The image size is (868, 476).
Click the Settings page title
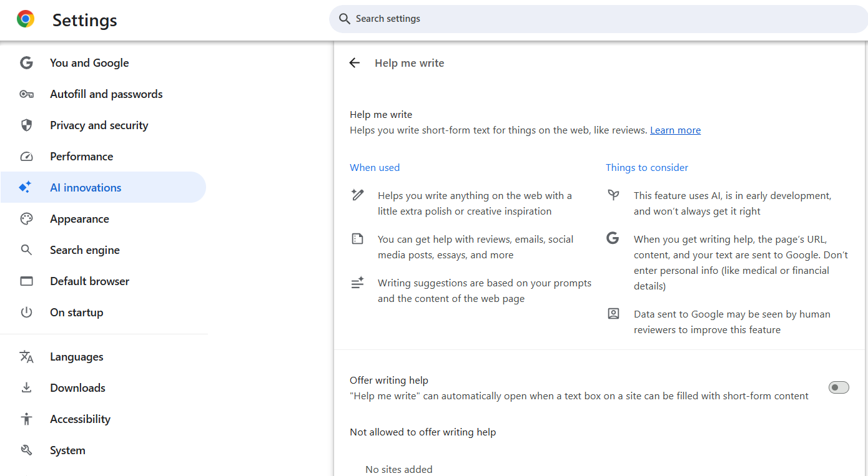point(85,20)
